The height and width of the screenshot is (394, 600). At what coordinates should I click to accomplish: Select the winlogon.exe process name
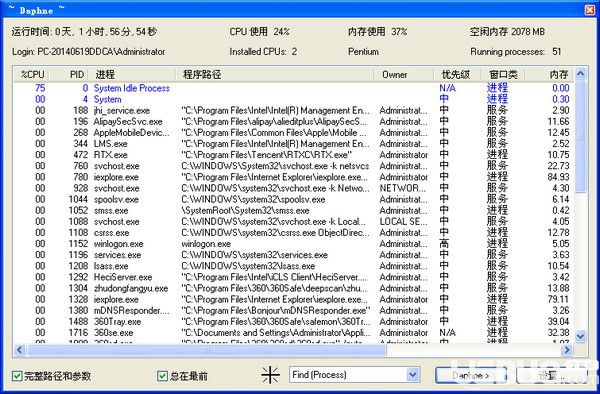pyautogui.click(x=119, y=244)
